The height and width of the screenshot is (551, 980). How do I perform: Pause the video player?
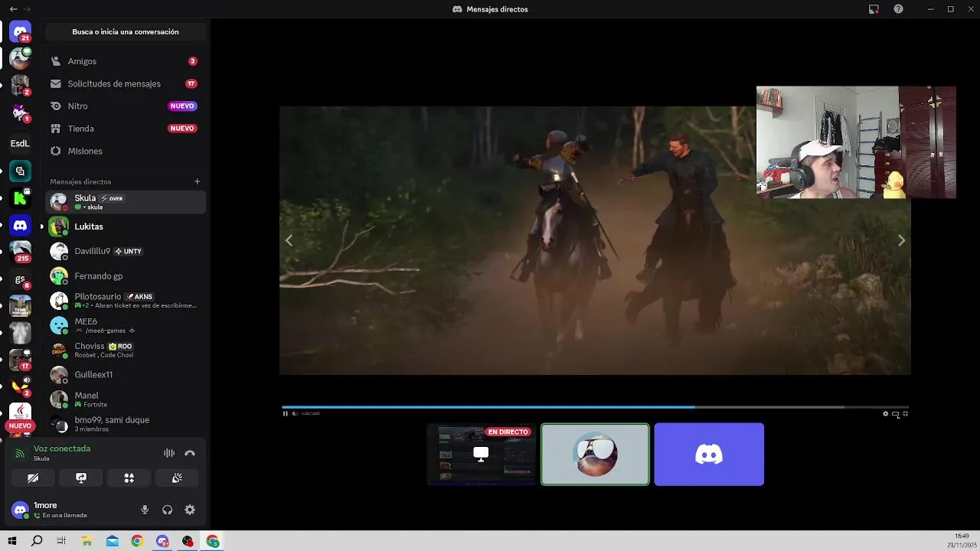tap(285, 414)
